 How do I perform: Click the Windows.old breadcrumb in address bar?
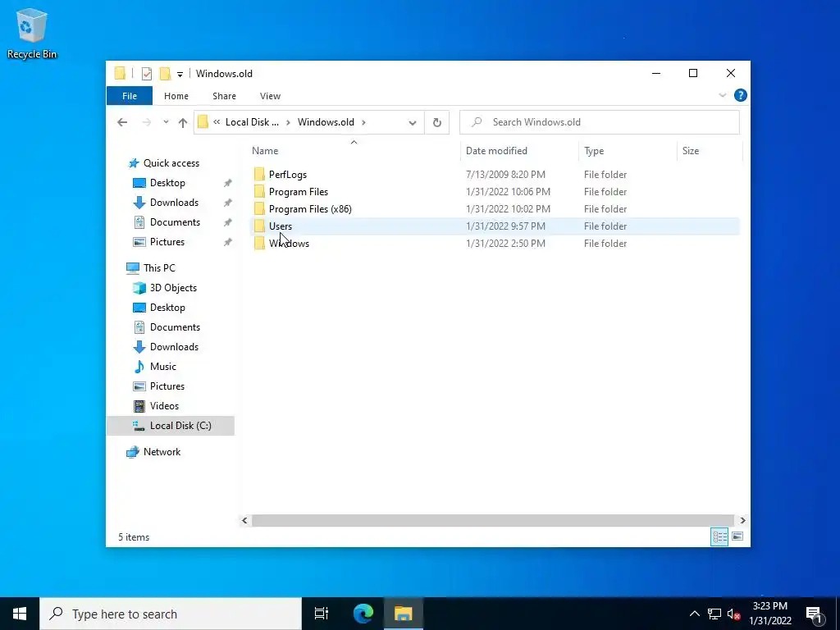tap(326, 122)
